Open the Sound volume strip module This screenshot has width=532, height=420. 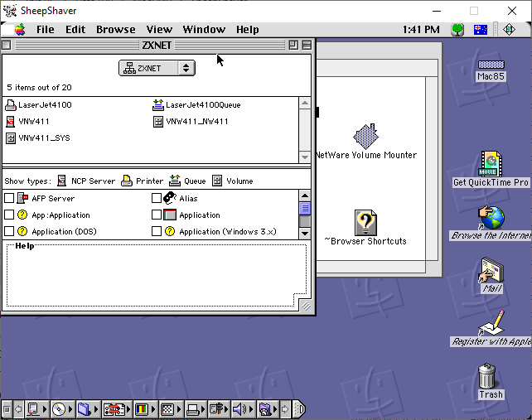coord(243,409)
